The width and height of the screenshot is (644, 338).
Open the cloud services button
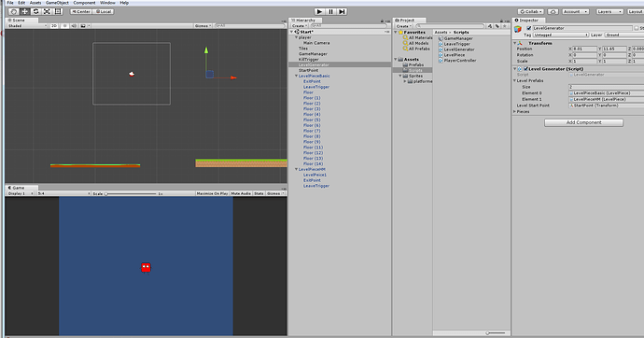(x=553, y=11)
